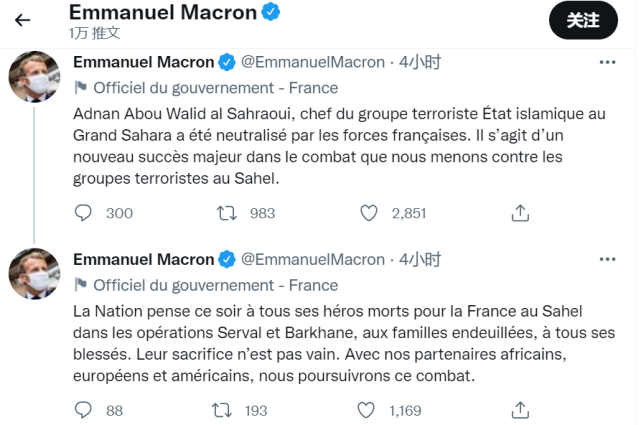
Task: Open the second tweet's 4小时 timestamp
Action: coord(420,260)
